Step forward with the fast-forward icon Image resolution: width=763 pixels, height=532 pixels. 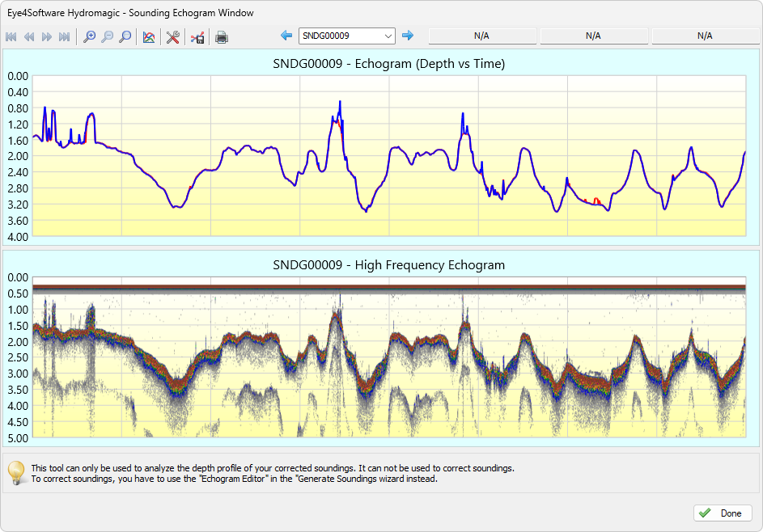(47, 37)
